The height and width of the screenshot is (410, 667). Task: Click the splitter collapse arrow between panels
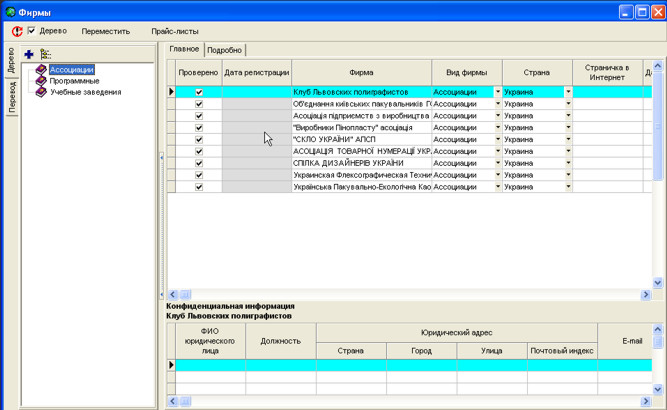[161, 157]
